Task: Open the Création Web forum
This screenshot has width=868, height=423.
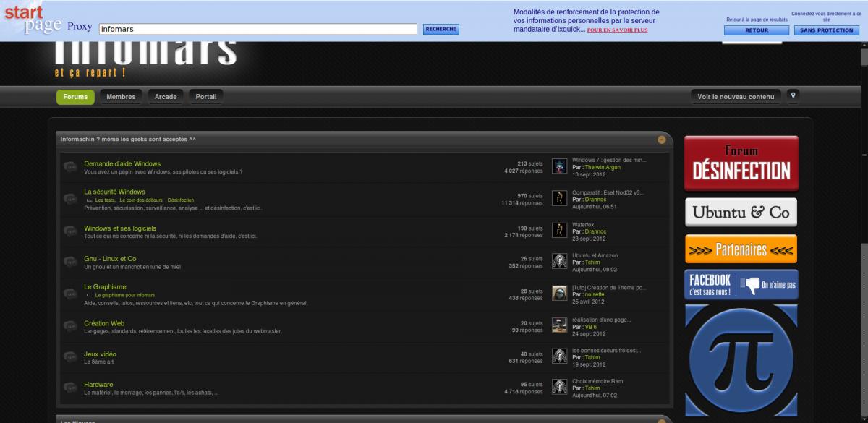Action: point(104,323)
